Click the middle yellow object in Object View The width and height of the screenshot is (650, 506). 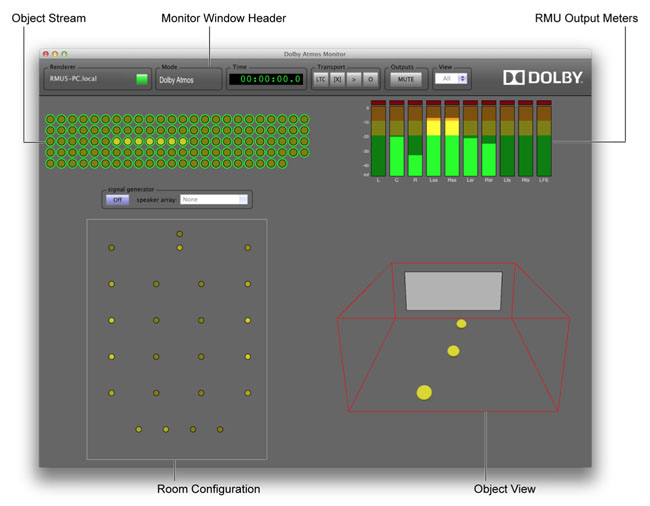coord(453,351)
